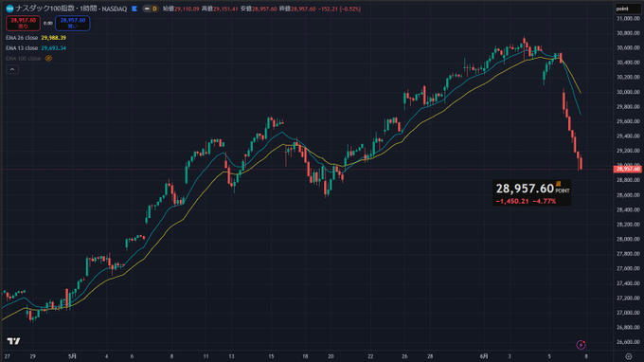Click the 始値 29,110.09 open value

point(181,9)
